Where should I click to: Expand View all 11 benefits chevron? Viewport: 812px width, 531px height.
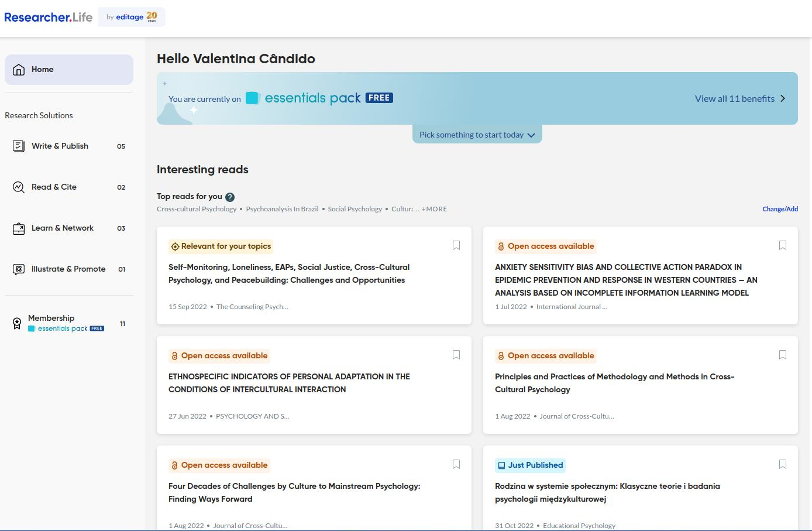tap(783, 98)
